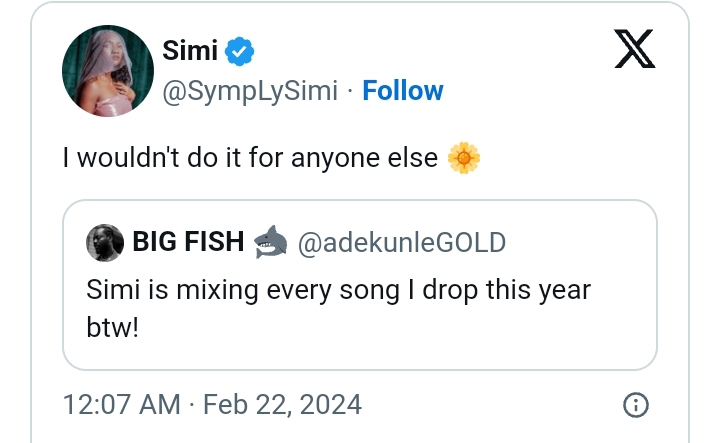
Task: Open the tweet info icon
Action: (635, 405)
